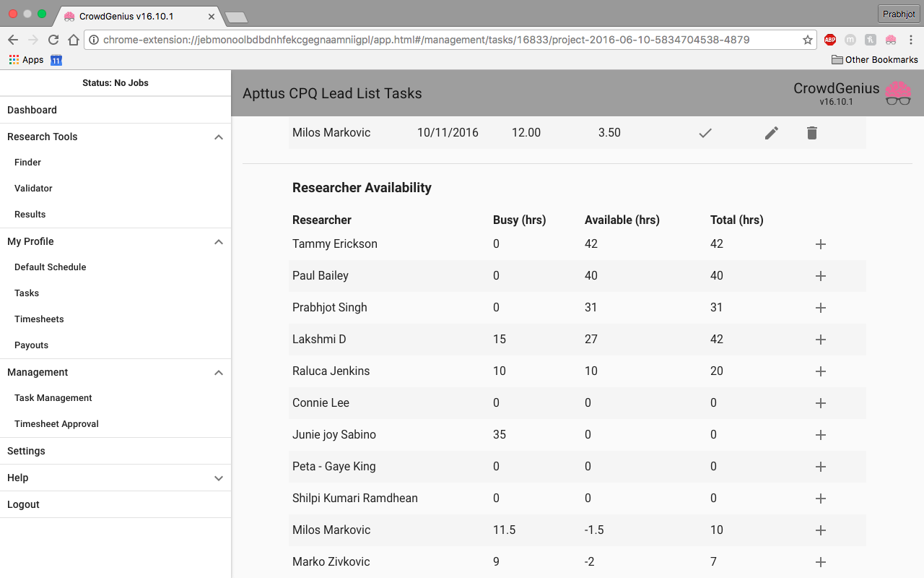Open Payouts in the sidebar
This screenshot has height=578, width=924.
(115, 345)
